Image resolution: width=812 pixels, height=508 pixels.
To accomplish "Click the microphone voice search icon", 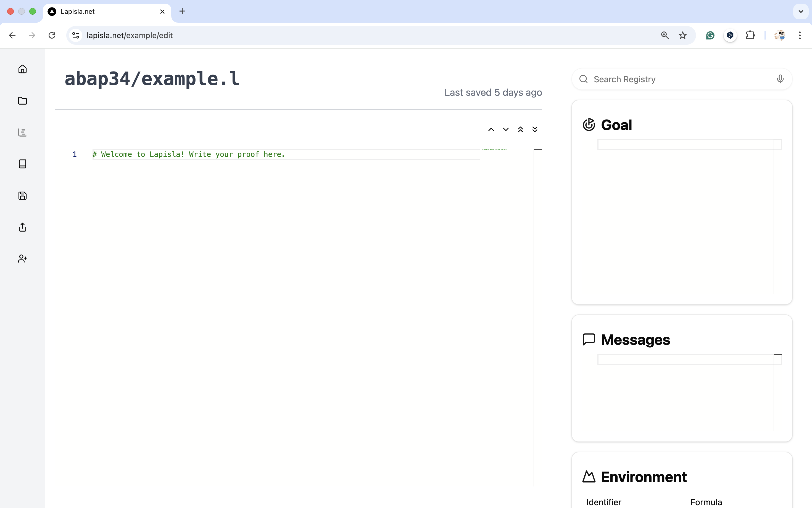I will tap(780, 79).
